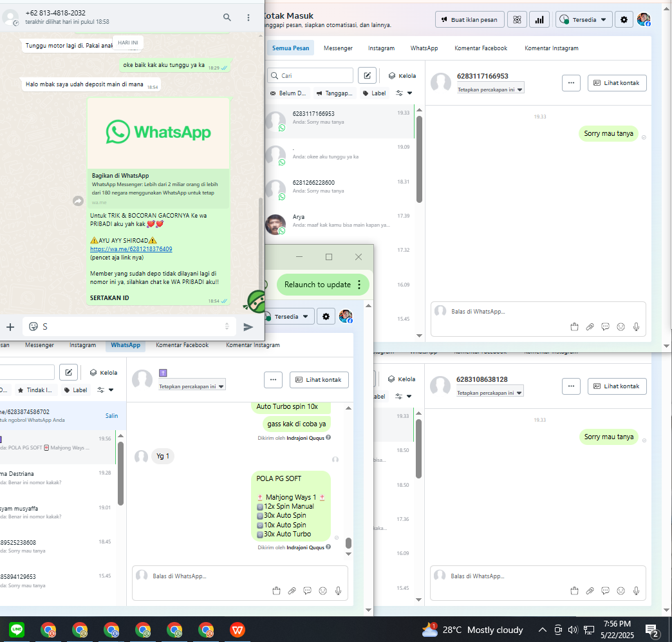Click the plus attach icon in WhatsApp chat
Viewport: 672px width, 642px height.
pyautogui.click(x=10, y=327)
